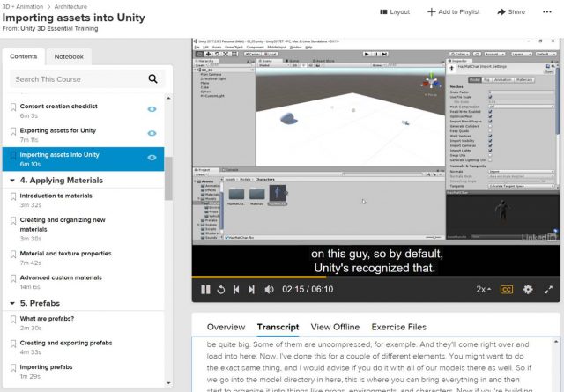This screenshot has height=392, width=564.
Task: Click Unity pause button in video toolbar
Action: tap(375, 54)
